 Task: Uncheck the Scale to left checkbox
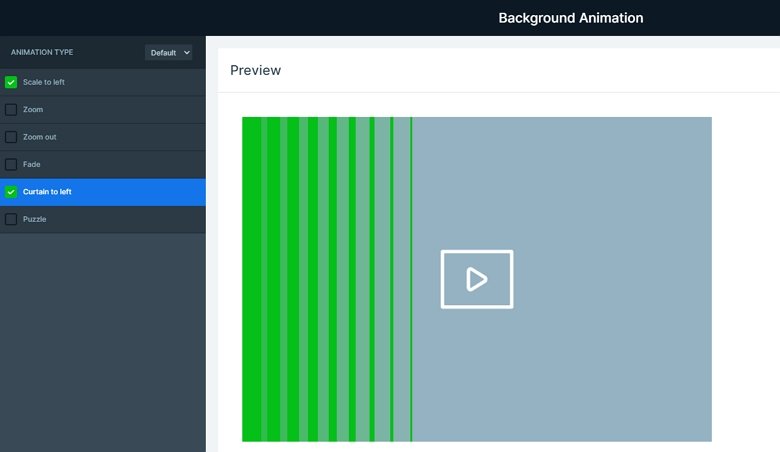click(11, 82)
